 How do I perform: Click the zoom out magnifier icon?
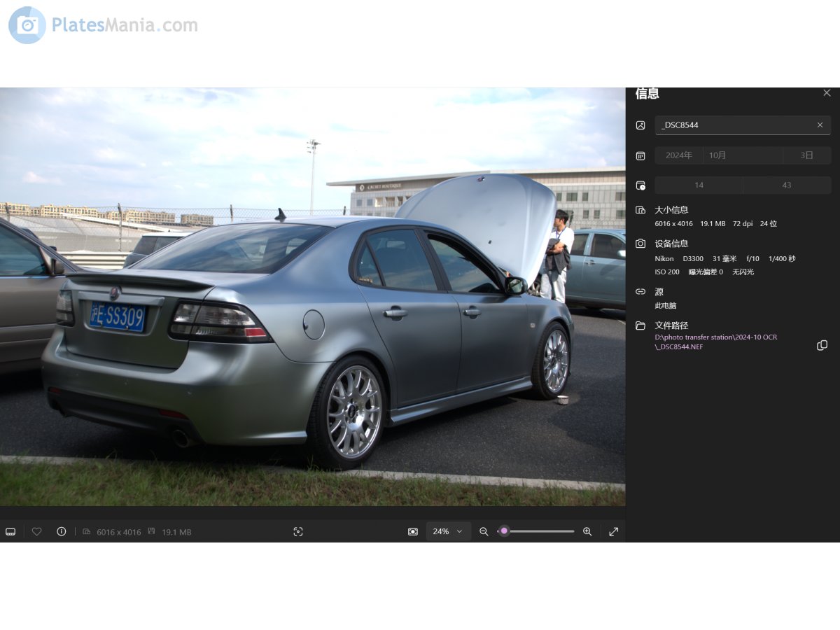pyautogui.click(x=484, y=532)
